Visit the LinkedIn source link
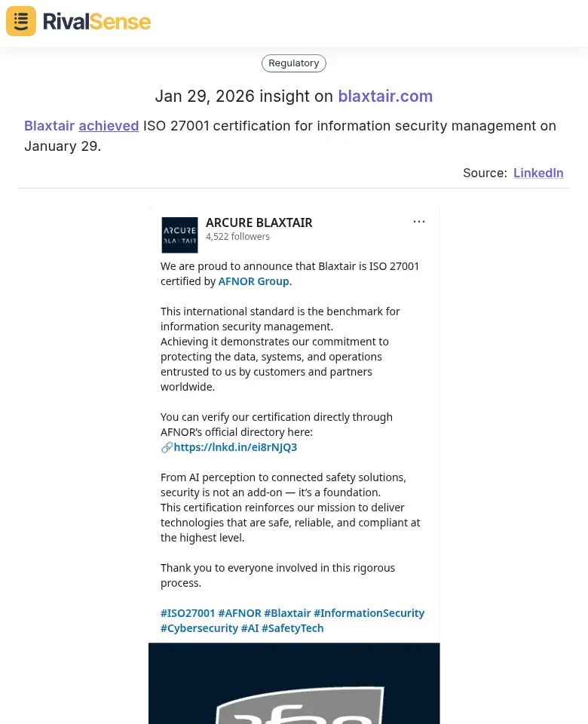This screenshot has height=724, width=588. (x=538, y=173)
